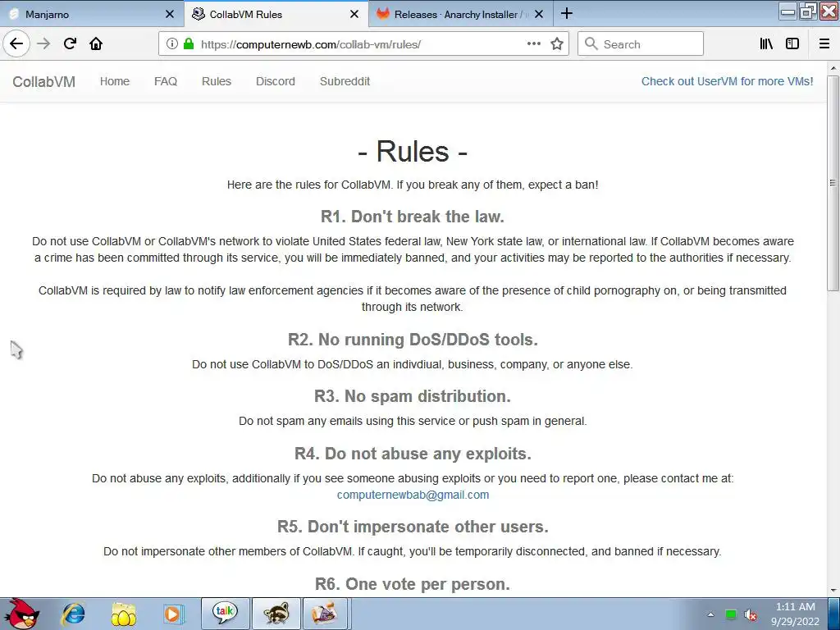Click the R4. Do not abuse any exploits heading
840x630 pixels.
pos(413,454)
